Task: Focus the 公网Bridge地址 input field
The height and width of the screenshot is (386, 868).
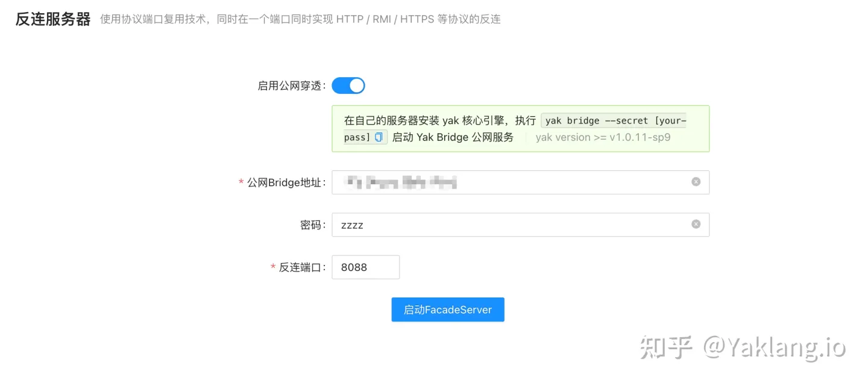Action: (x=520, y=182)
